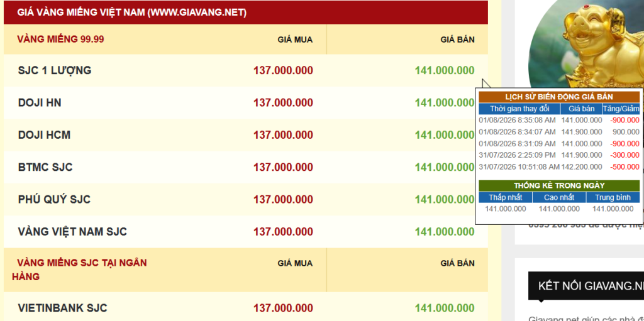Click the 'GIÁ VÀNG MIẾNG VIỆT NAM' header

pyautogui.click(x=132, y=13)
